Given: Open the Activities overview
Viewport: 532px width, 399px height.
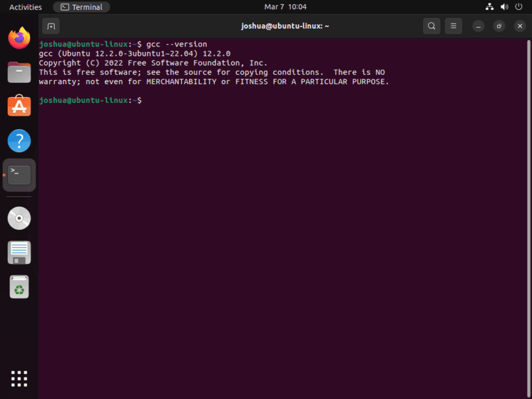Looking at the screenshot, I should pos(24,7).
